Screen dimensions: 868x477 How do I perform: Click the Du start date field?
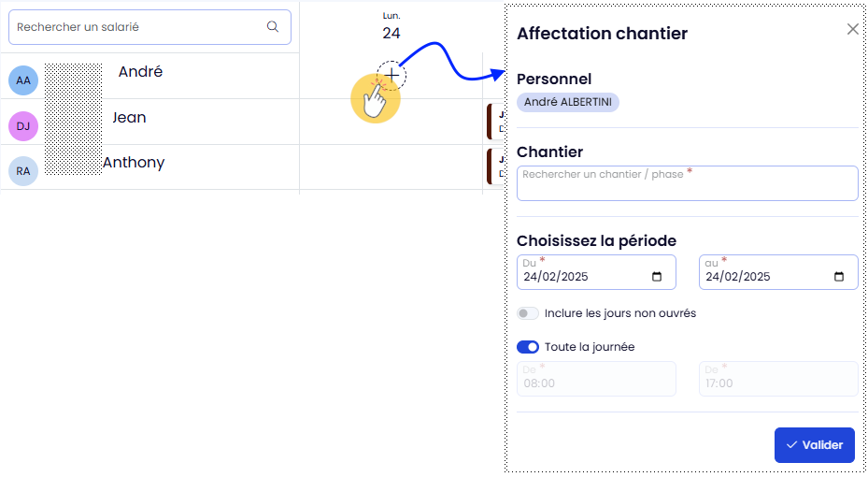584,277
